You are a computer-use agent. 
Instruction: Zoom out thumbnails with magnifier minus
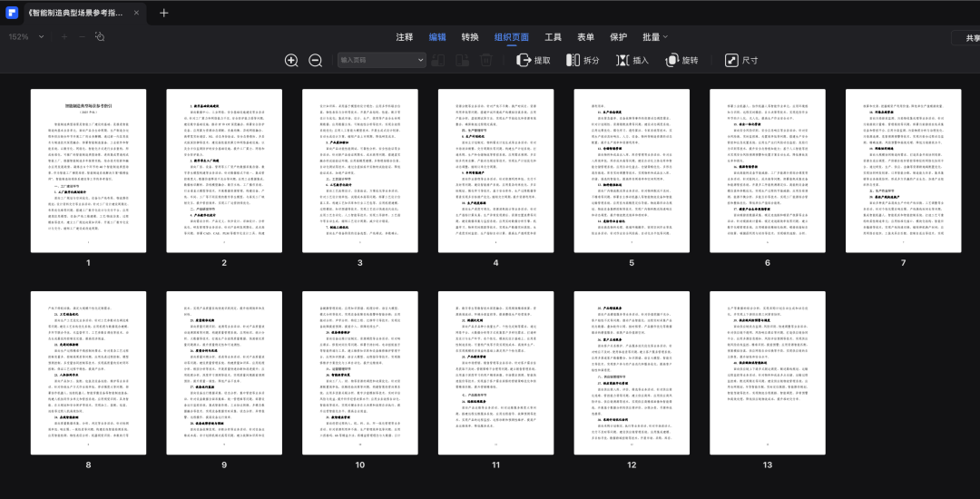pos(316,61)
